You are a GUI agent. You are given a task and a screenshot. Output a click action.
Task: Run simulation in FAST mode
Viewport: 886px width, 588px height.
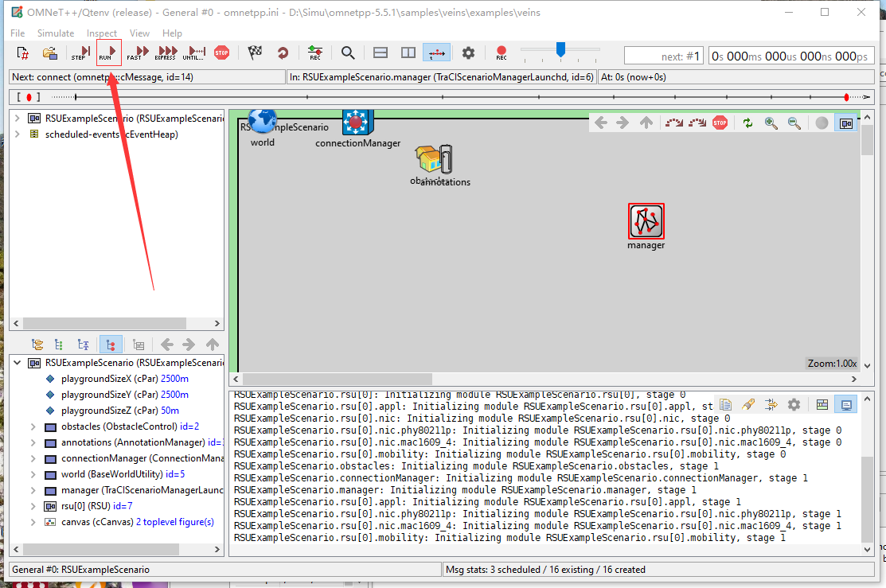coord(137,53)
